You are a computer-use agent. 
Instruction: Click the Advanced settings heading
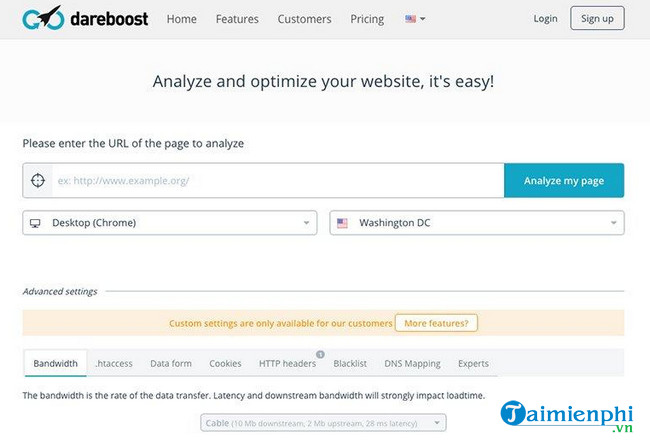click(x=60, y=292)
